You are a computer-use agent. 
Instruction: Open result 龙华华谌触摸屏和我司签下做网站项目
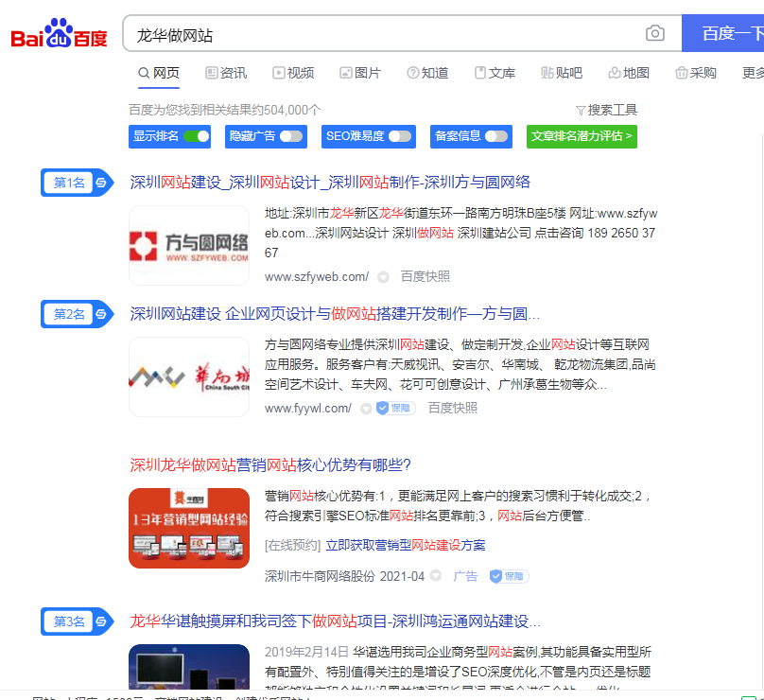[336, 621]
